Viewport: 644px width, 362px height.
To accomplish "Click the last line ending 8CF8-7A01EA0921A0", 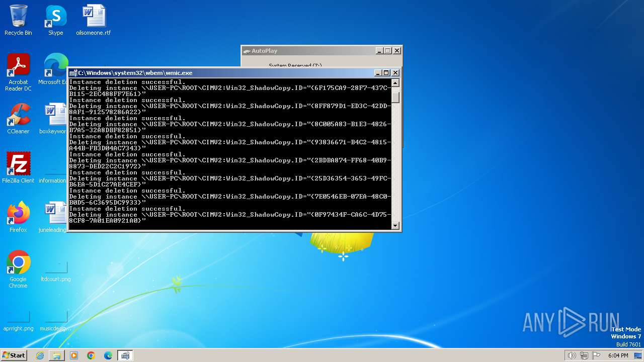I will coord(108,221).
